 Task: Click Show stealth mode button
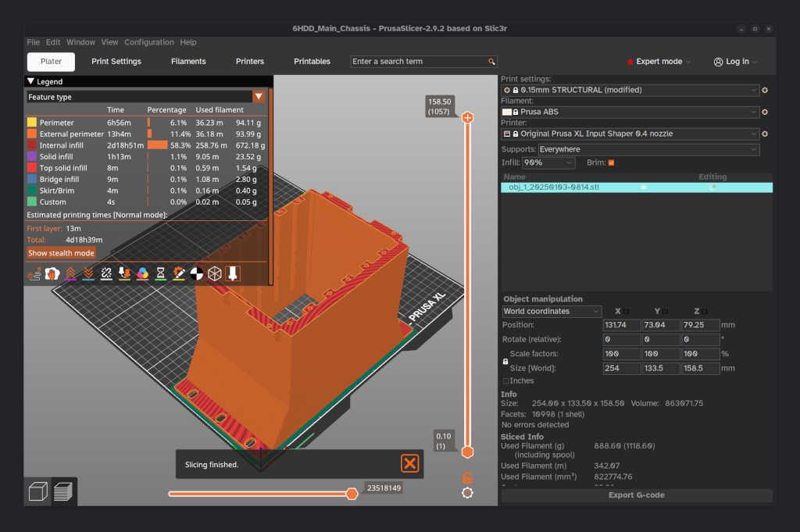pyautogui.click(x=61, y=253)
